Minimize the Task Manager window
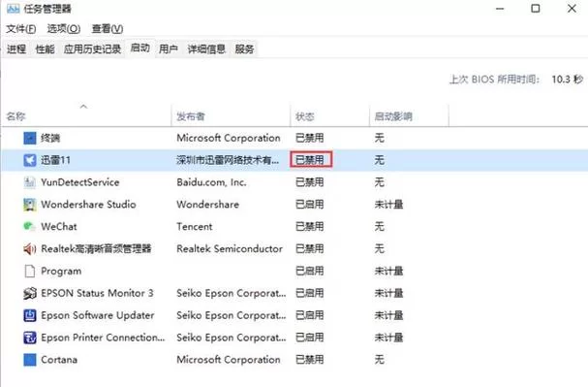Image resolution: width=588 pixels, height=387 pixels. click(500, 9)
